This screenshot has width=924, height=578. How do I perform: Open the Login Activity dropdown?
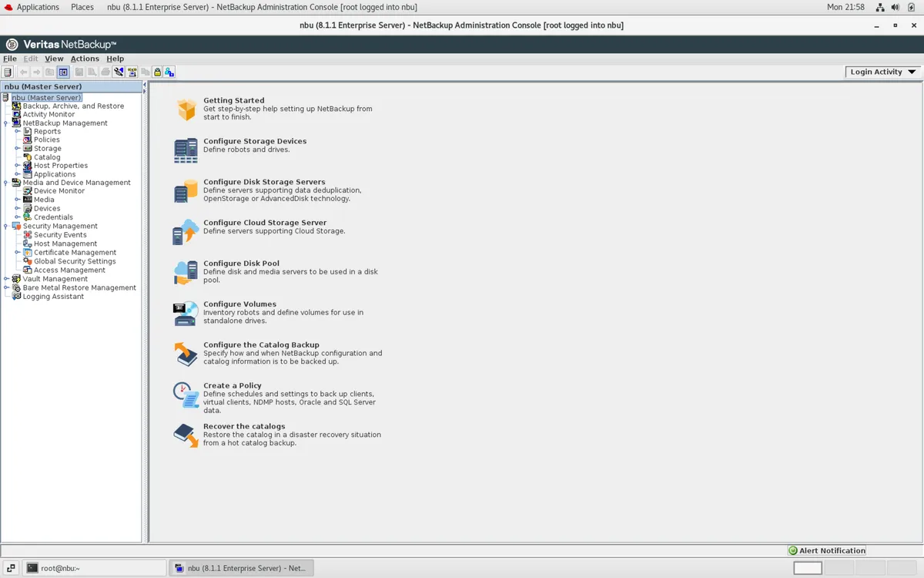tap(881, 71)
